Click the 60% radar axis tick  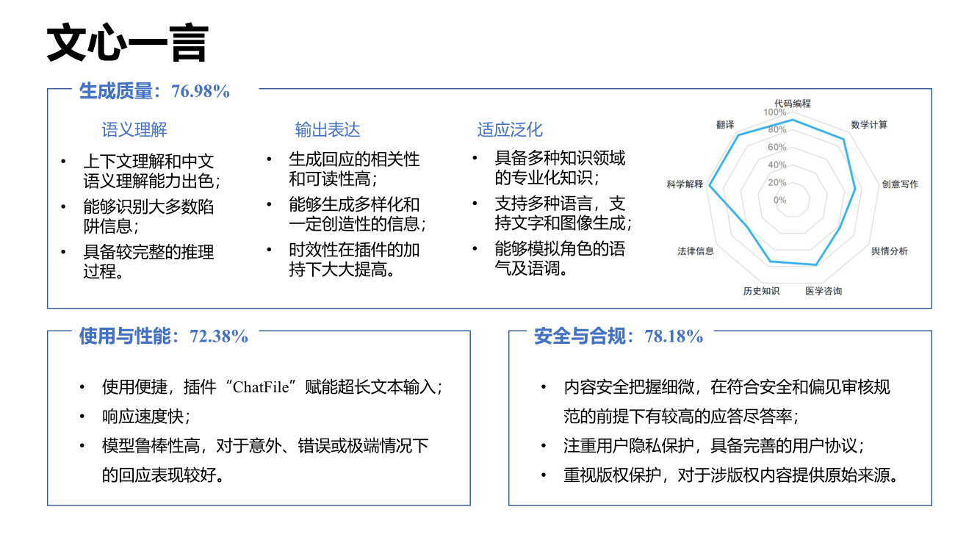coord(777,148)
